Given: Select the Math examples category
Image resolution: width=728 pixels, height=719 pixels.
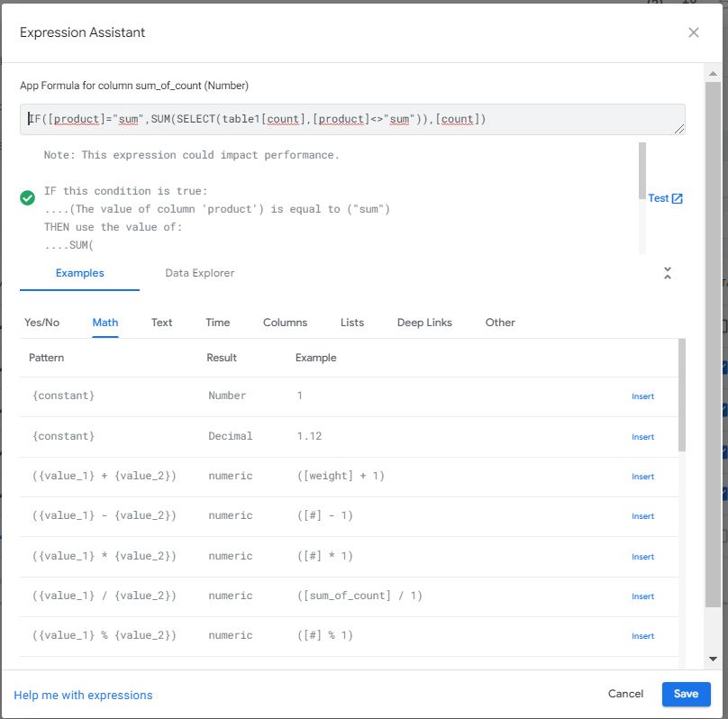Looking at the screenshot, I should point(105,323).
